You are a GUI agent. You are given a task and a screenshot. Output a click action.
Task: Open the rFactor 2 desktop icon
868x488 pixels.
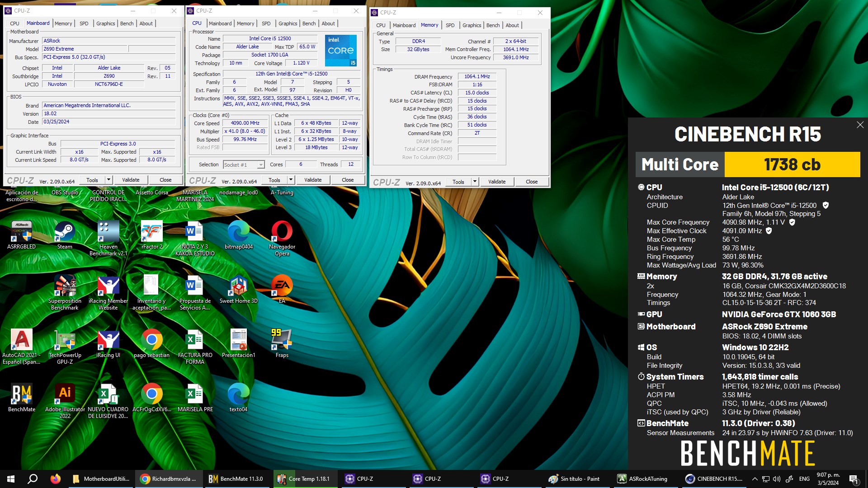(151, 235)
